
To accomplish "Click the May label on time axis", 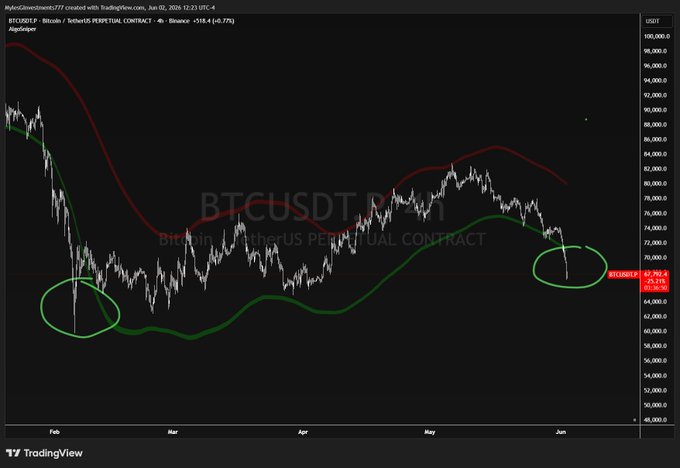I will point(429,432).
